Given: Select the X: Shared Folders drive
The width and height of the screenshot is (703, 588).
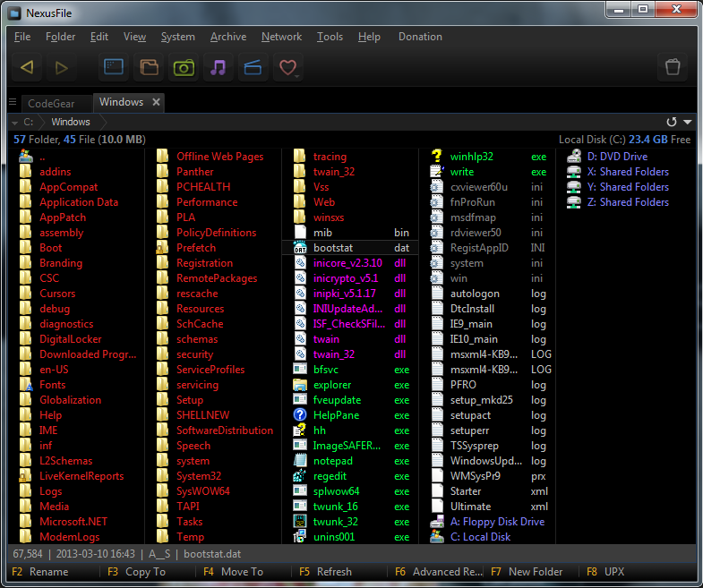Looking at the screenshot, I should [628, 172].
